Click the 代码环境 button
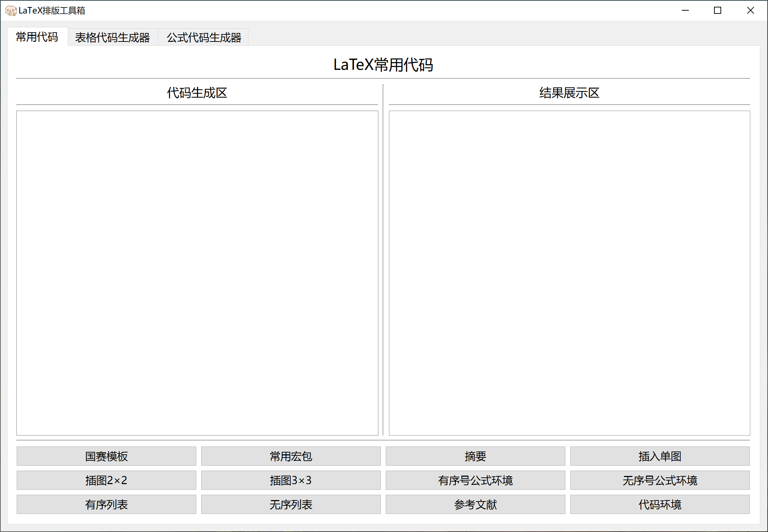This screenshot has width=768, height=532. click(660, 504)
